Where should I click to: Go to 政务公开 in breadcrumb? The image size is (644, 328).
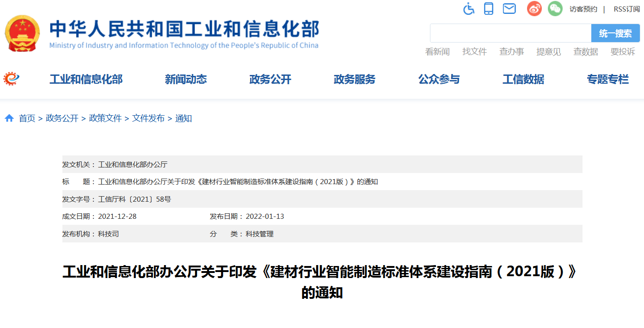coord(62,118)
